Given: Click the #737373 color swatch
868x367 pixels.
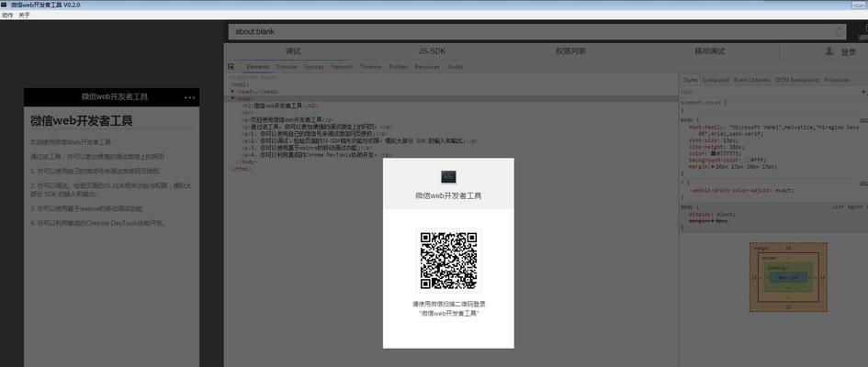Looking at the screenshot, I should pos(714,153).
